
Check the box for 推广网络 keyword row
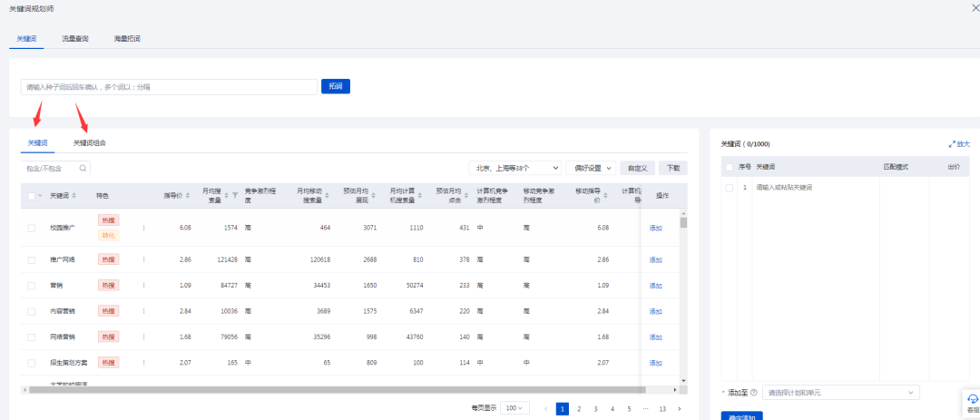pos(32,259)
